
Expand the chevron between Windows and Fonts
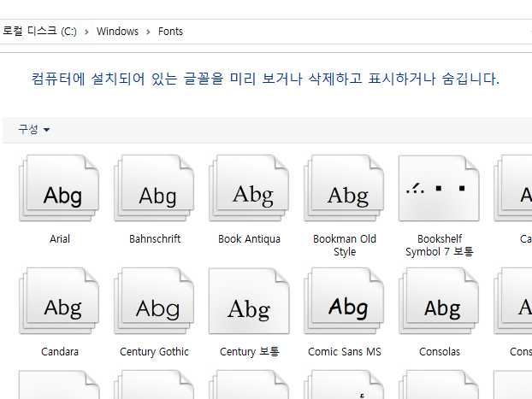pos(148,32)
